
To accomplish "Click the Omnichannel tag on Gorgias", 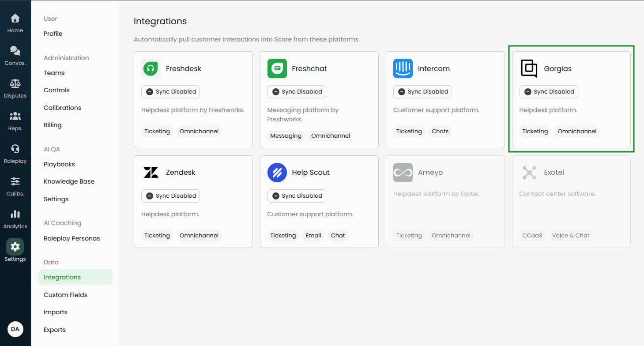I will 577,132.
